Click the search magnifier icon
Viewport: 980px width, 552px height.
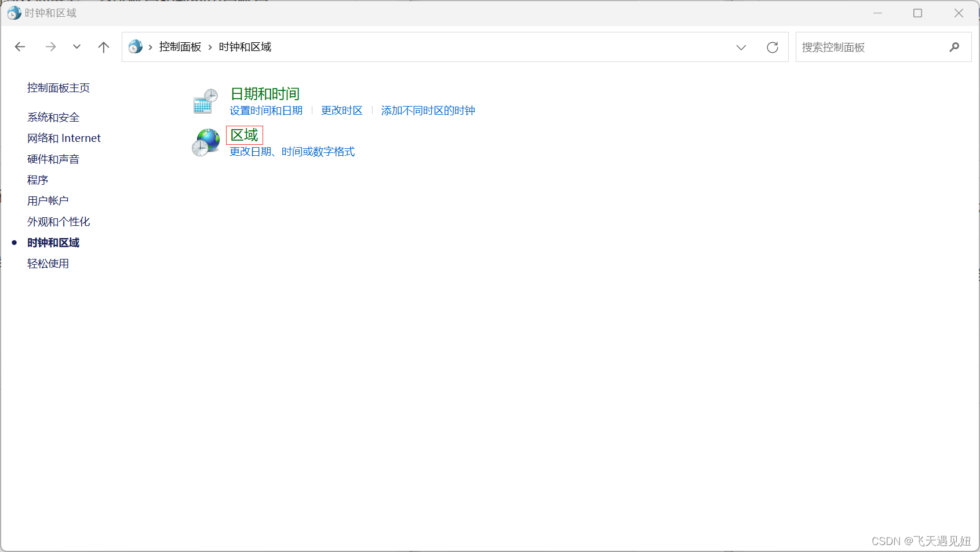click(x=955, y=47)
